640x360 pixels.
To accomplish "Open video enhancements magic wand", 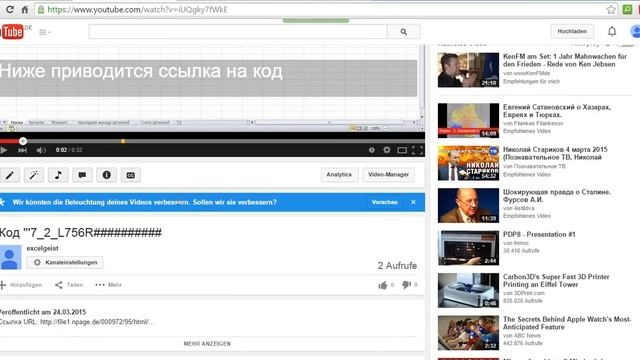I will click(34, 175).
